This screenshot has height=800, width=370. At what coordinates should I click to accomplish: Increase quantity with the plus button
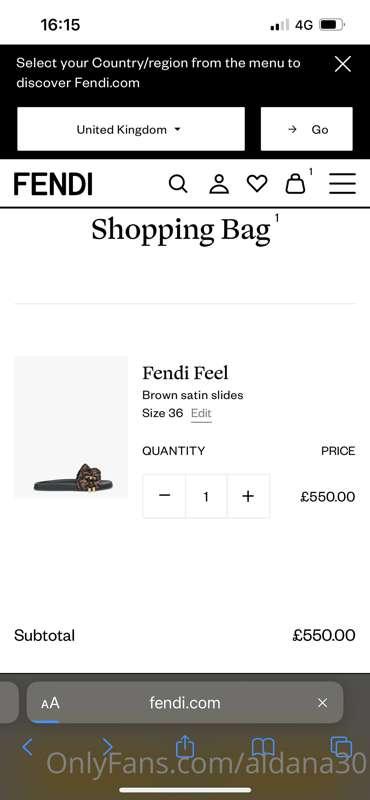click(248, 496)
